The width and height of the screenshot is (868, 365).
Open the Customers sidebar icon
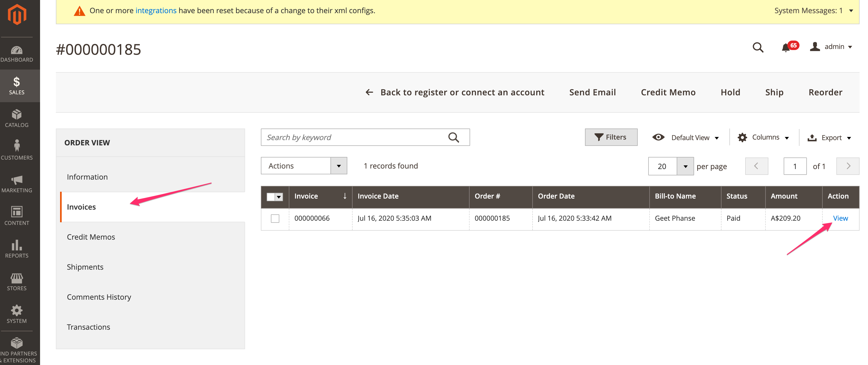click(17, 151)
